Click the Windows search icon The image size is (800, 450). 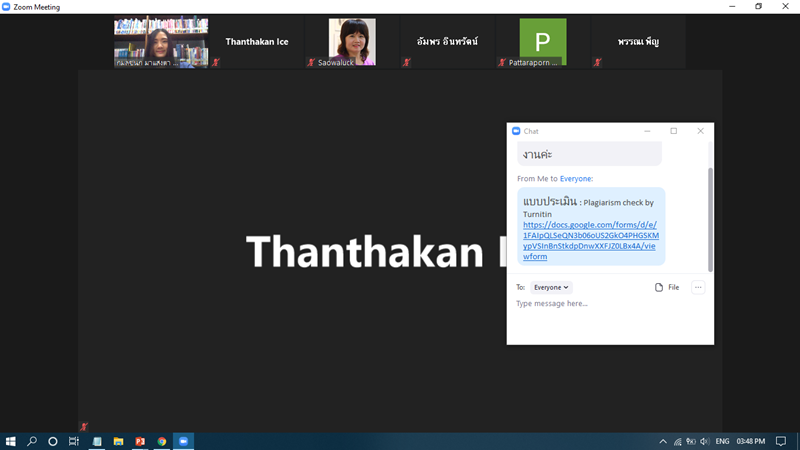pos(32,441)
